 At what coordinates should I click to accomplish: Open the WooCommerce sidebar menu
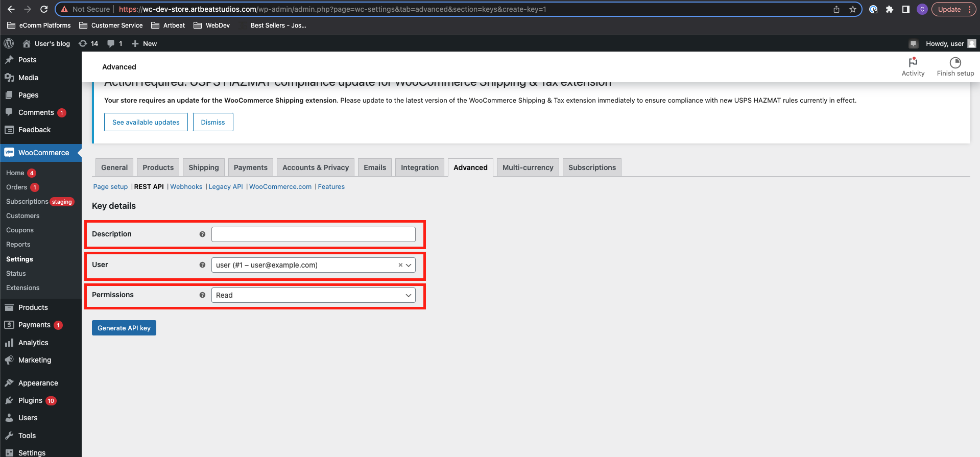pyautogui.click(x=41, y=153)
